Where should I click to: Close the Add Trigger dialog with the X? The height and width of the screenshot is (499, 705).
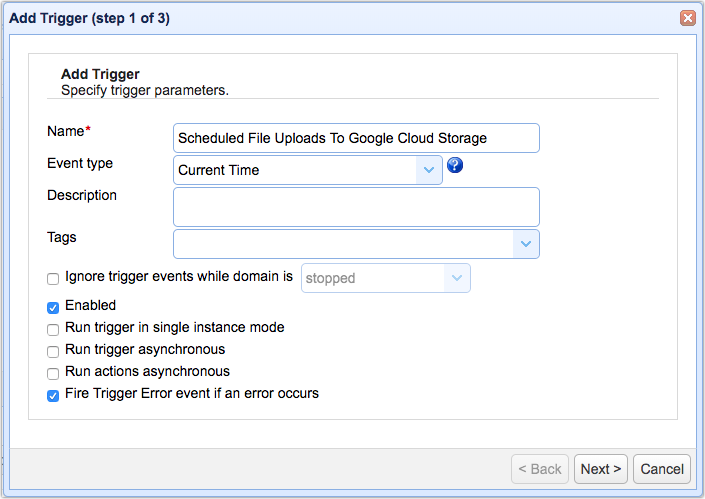(x=688, y=18)
